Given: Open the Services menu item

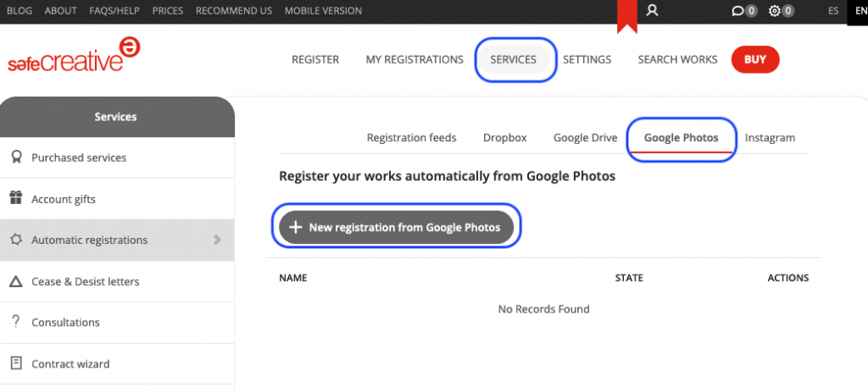Looking at the screenshot, I should (513, 59).
